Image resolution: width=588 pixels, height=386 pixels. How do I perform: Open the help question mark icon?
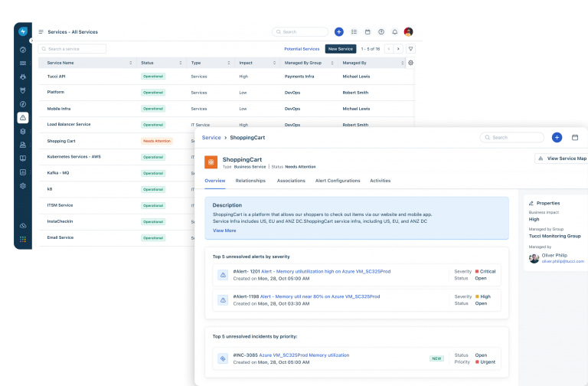click(381, 32)
